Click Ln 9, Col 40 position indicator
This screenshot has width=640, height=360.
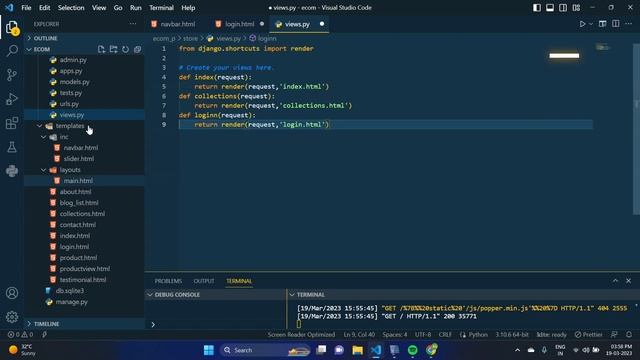coord(359,335)
